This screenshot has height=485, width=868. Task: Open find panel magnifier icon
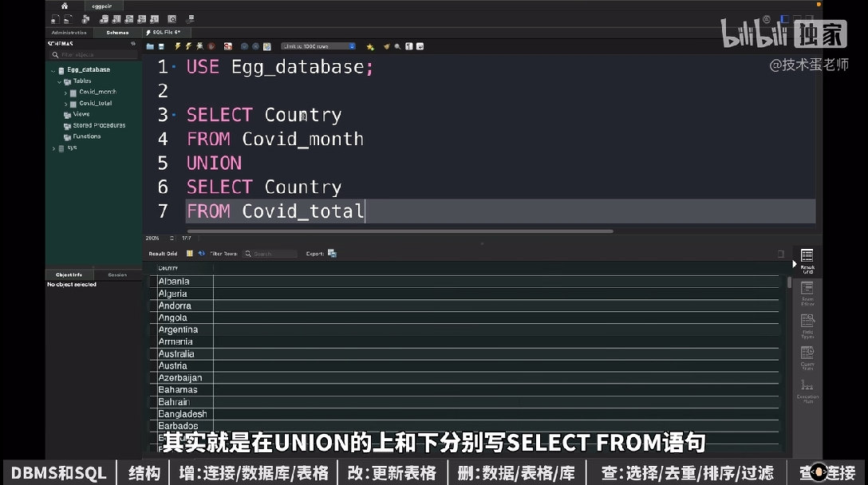click(x=397, y=46)
